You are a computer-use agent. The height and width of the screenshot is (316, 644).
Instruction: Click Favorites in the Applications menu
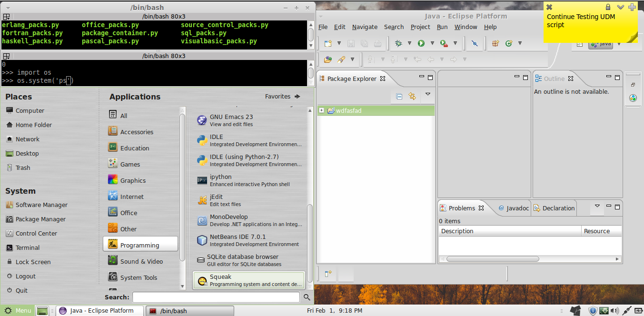click(278, 96)
